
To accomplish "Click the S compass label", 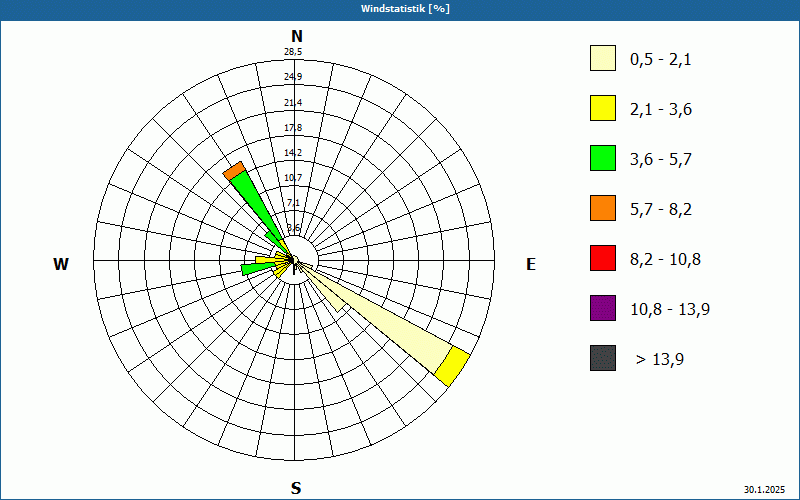I will pos(296,488).
